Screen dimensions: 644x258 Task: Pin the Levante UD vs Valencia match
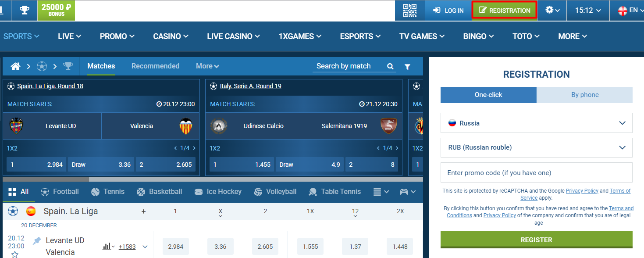36,240
